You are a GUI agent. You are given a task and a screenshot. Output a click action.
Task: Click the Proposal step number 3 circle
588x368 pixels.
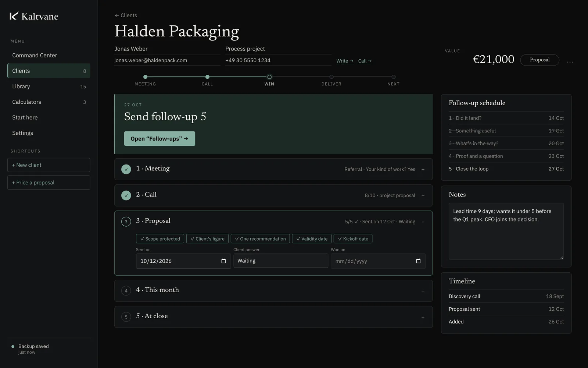126,222
